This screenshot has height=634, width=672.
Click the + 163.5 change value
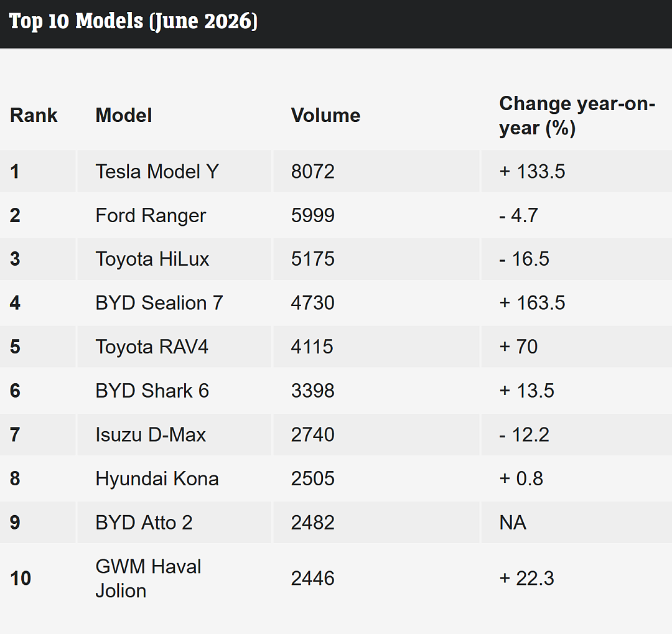click(x=532, y=303)
